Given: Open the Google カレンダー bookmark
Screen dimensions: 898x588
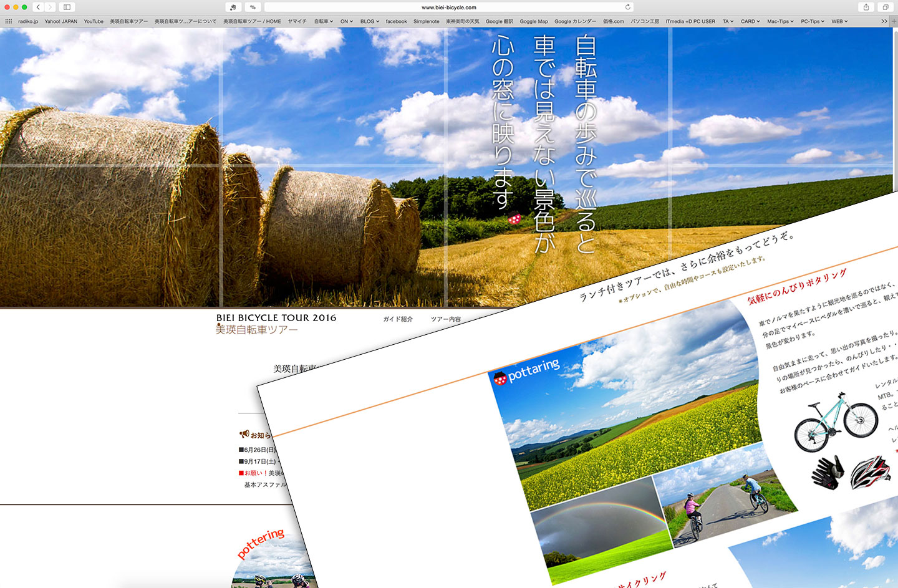Looking at the screenshot, I should 575,21.
